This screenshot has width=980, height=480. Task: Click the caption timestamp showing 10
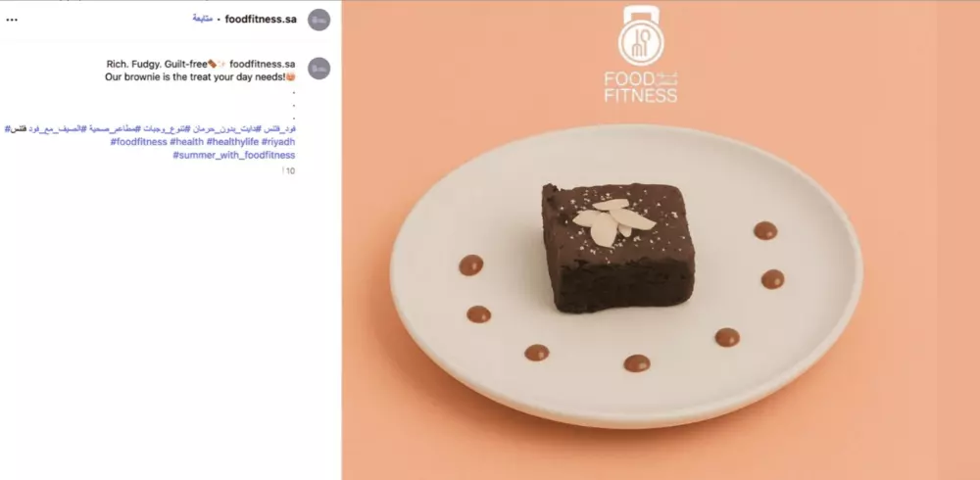tap(290, 170)
